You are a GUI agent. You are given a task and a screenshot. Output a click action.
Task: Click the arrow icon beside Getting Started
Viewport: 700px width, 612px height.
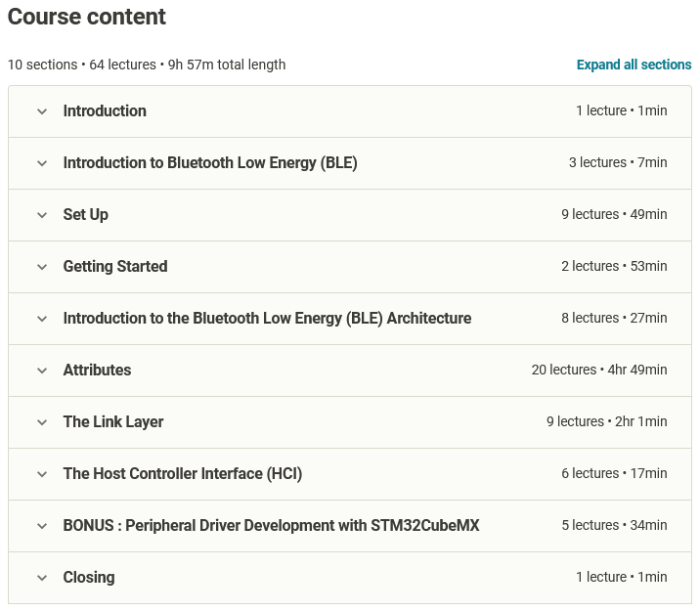[42, 267]
